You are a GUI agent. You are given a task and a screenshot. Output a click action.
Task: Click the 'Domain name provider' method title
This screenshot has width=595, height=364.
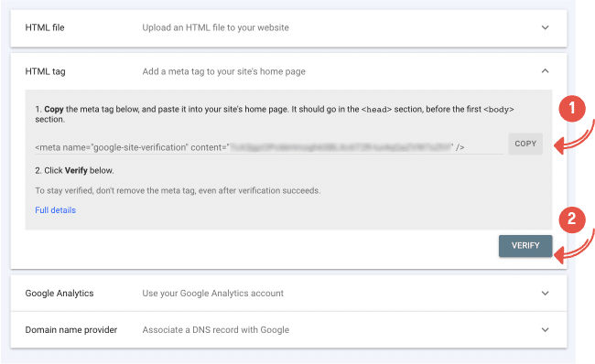click(x=71, y=330)
